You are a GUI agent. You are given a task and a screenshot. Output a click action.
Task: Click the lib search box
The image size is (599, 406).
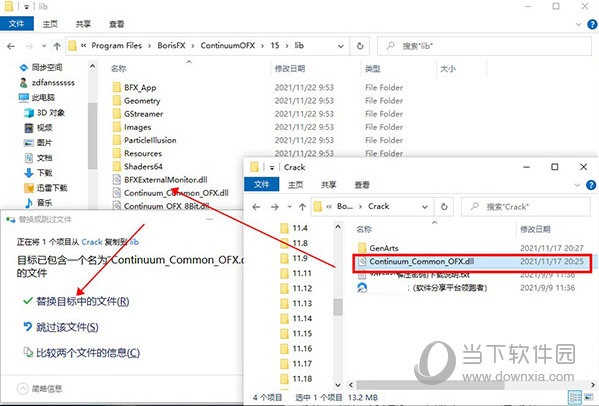click(484, 46)
